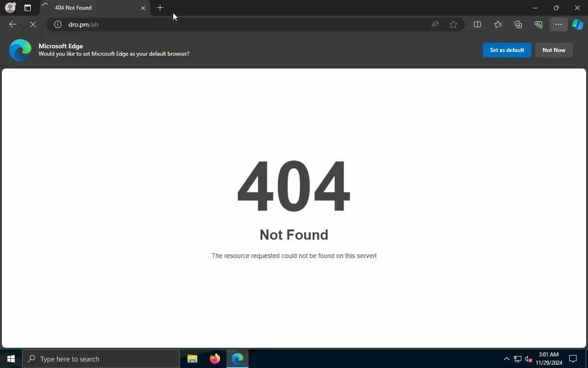Show hidden system tray icons chevron
Screen dimensions: 588x368
[x=507, y=359]
